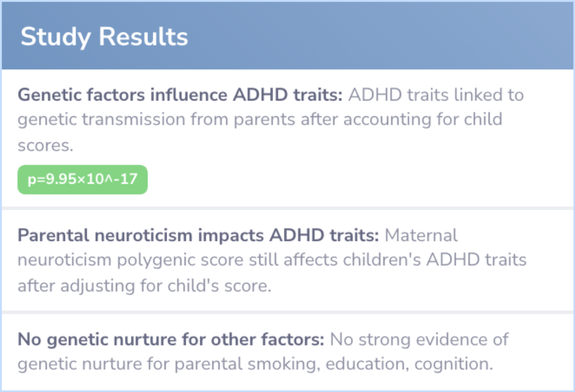Click the word Maternal in second result
This screenshot has height=392, width=575.
pyautogui.click(x=421, y=235)
